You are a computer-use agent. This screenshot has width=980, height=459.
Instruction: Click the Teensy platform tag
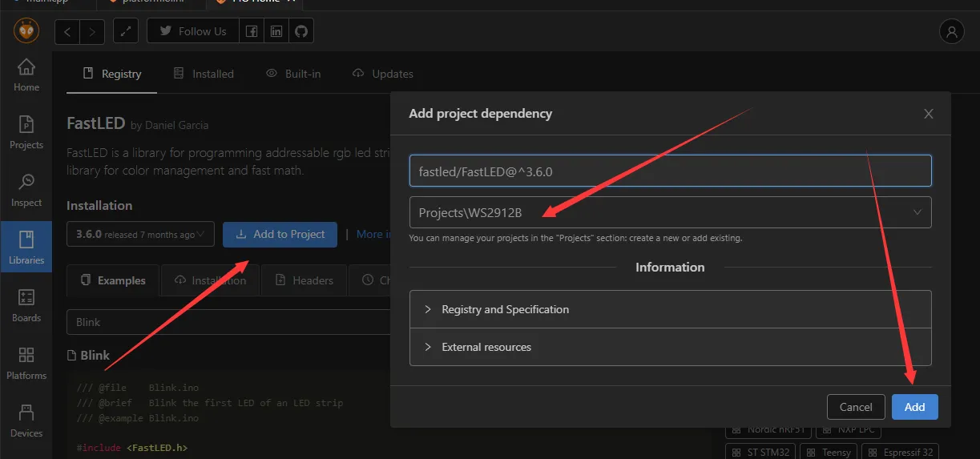tap(830, 452)
